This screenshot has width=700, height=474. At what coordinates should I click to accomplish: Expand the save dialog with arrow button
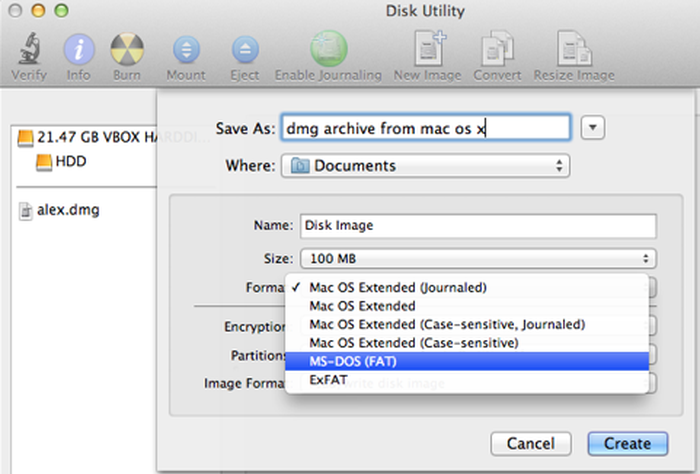[x=593, y=128]
